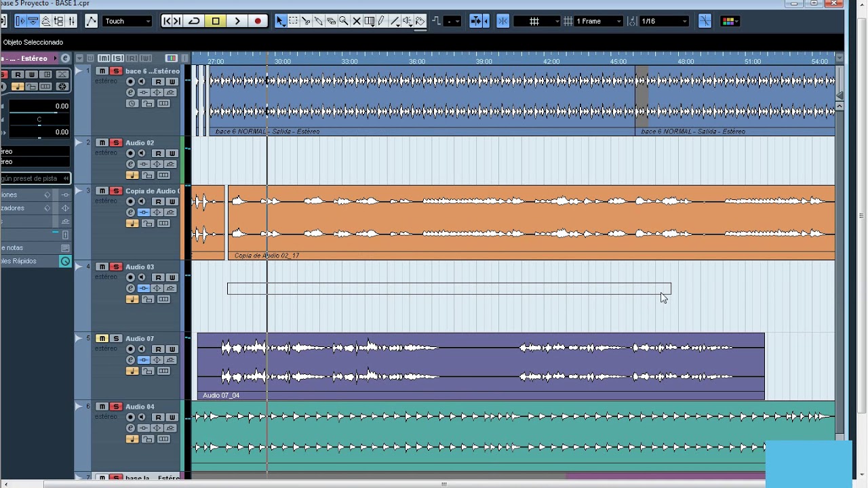This screenshot has width=868, height=488.
Task: Go to the previous marker button
Action: [x=167, y=21]
